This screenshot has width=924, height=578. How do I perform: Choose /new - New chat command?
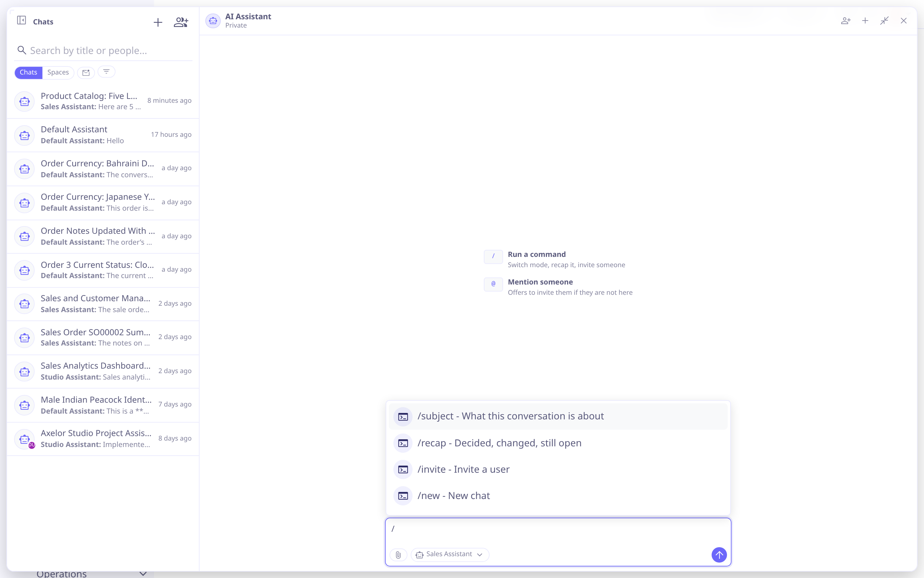pyautogui.click(x=558, y=496)
